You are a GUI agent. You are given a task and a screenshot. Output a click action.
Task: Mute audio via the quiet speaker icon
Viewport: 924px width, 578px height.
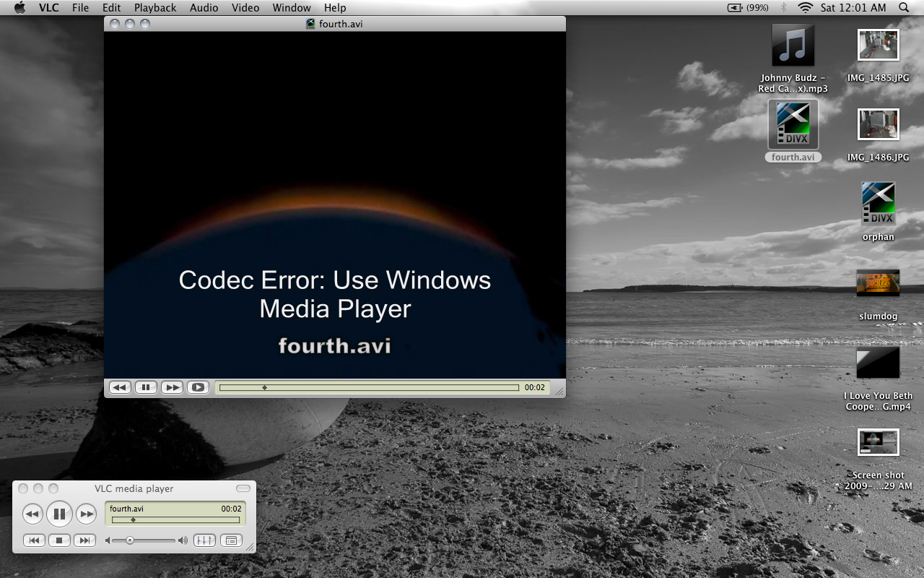pos(108,540)
